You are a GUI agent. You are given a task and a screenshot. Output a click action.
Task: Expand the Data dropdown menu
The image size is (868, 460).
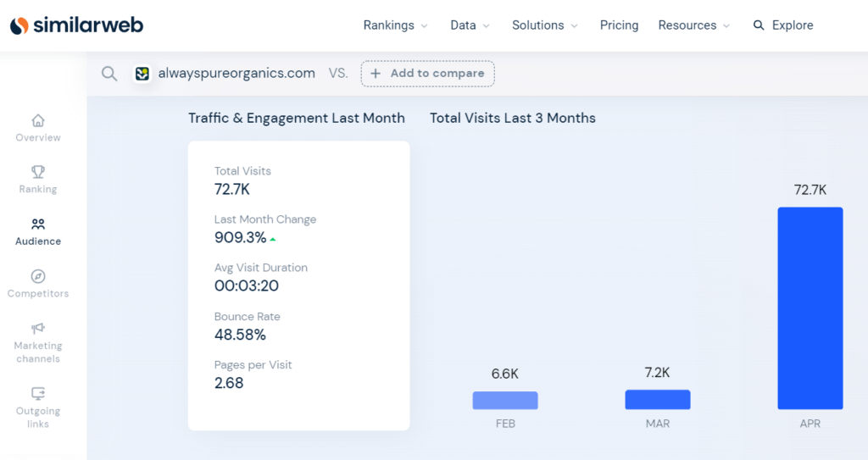[x=470, y=25]
